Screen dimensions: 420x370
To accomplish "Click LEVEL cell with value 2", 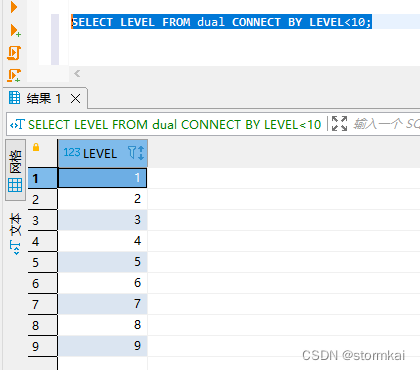I will [x=102, y=199].
